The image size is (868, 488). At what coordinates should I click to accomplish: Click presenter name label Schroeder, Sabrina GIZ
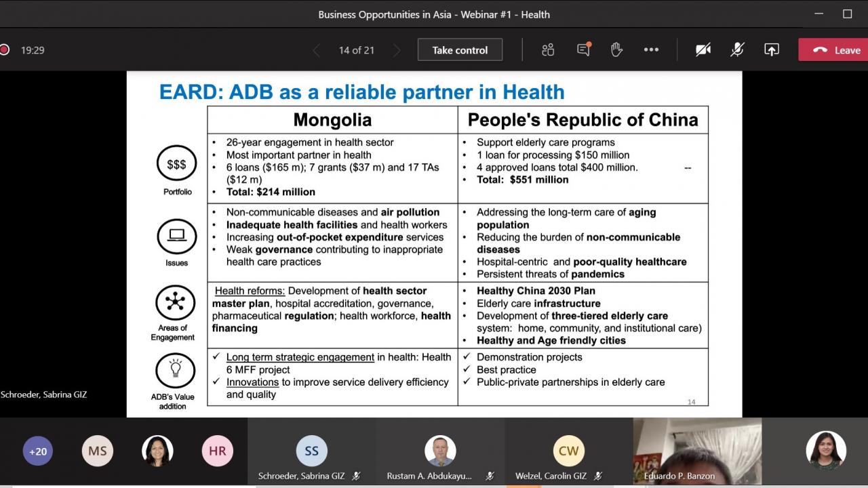pos(43,394)
